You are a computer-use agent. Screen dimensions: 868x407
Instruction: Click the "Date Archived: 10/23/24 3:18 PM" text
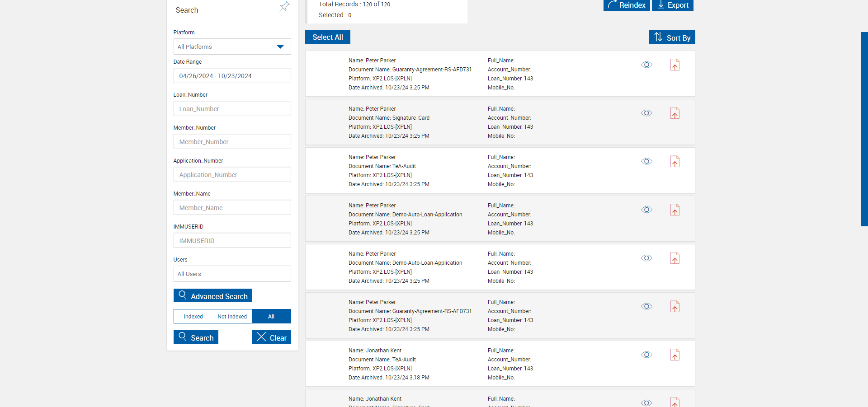pyautogui.click(x=389, y=378)
